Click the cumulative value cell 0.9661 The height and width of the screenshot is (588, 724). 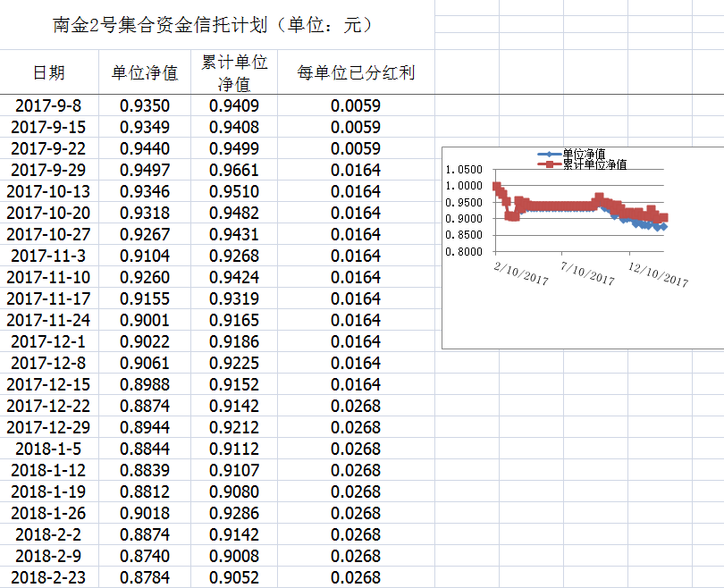pyautogui.click(x=234, y=170)
